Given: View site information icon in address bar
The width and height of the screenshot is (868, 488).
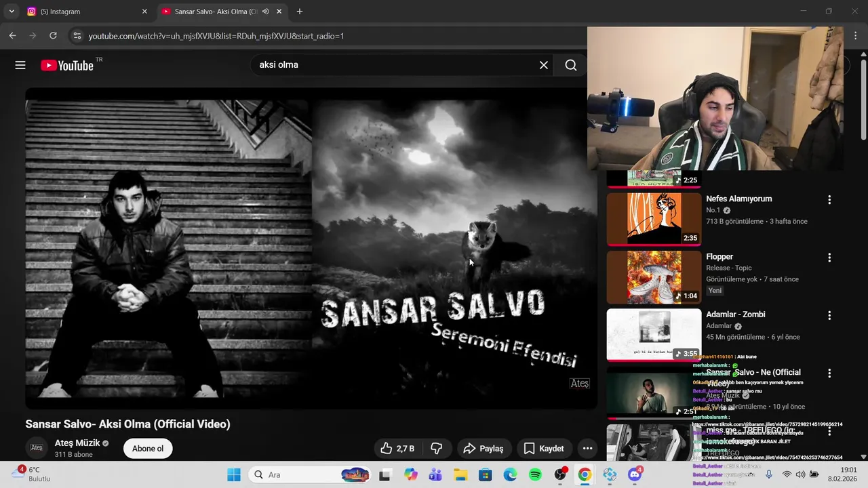Looking at the screenshot, I should point(77,36).
